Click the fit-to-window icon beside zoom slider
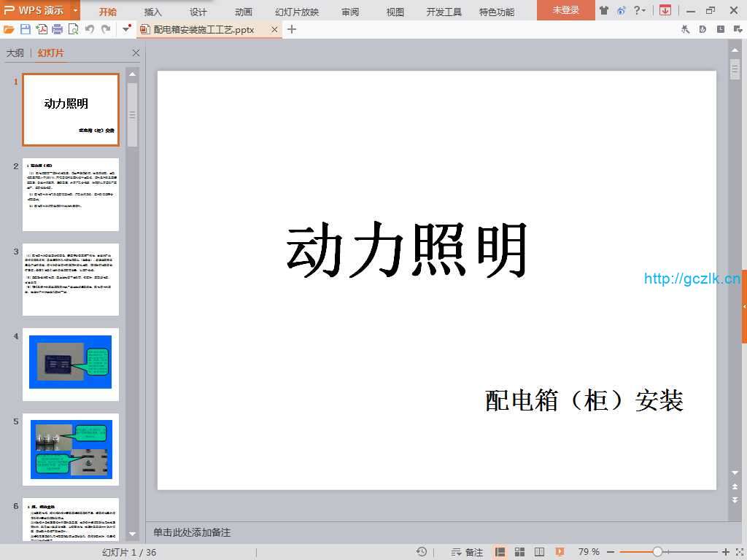Viewport: 747px width, 560px height. [x=738, y=552]
